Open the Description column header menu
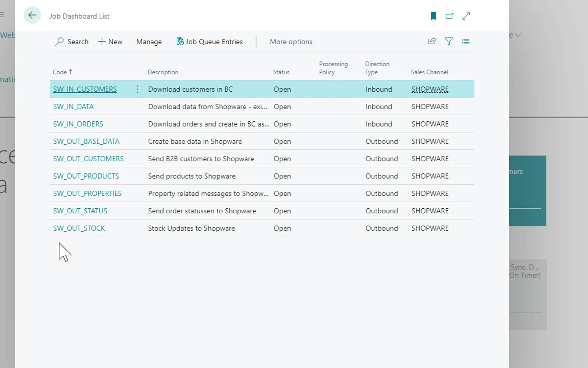The height and width of the screenshot is (368, 588). click(163, 72)
